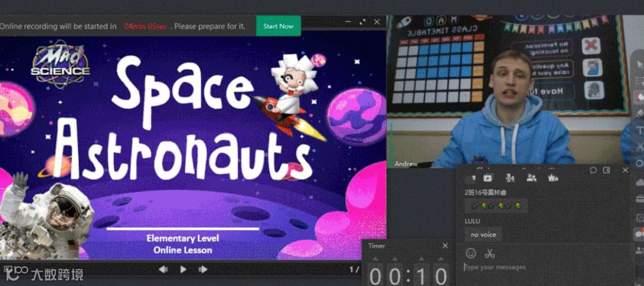The image size is (644, 286).
Task: Click the slide page number indicator
Action: pos(354,270)
